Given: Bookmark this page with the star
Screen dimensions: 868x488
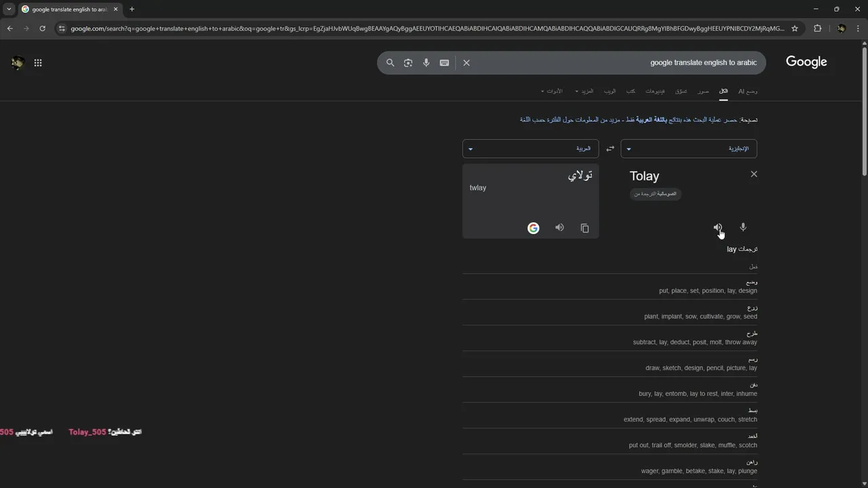Looking at the screenshot, I should point(795,28).
